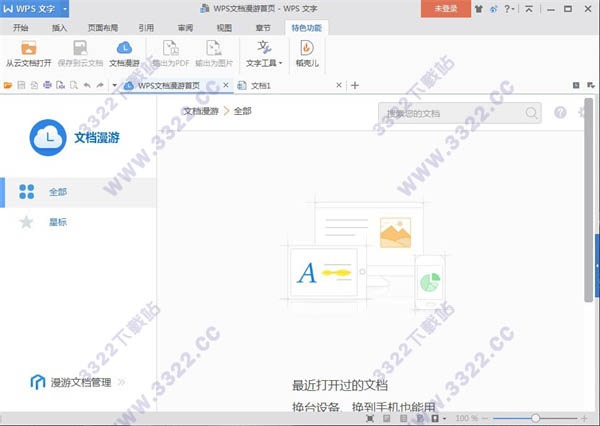This screenshot has width=600, height=426.
Task: Click the undo arrow
Action: click(x=87, y=85)
